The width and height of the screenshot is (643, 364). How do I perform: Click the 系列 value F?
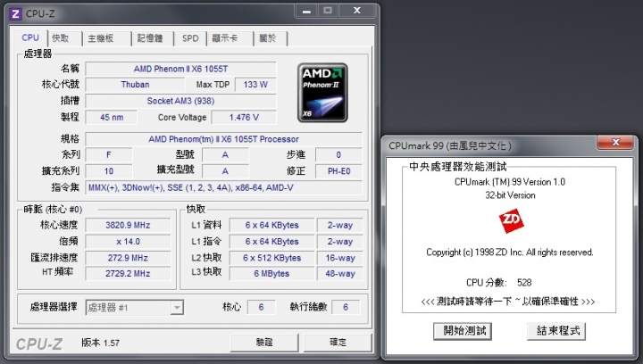(109, 155)
